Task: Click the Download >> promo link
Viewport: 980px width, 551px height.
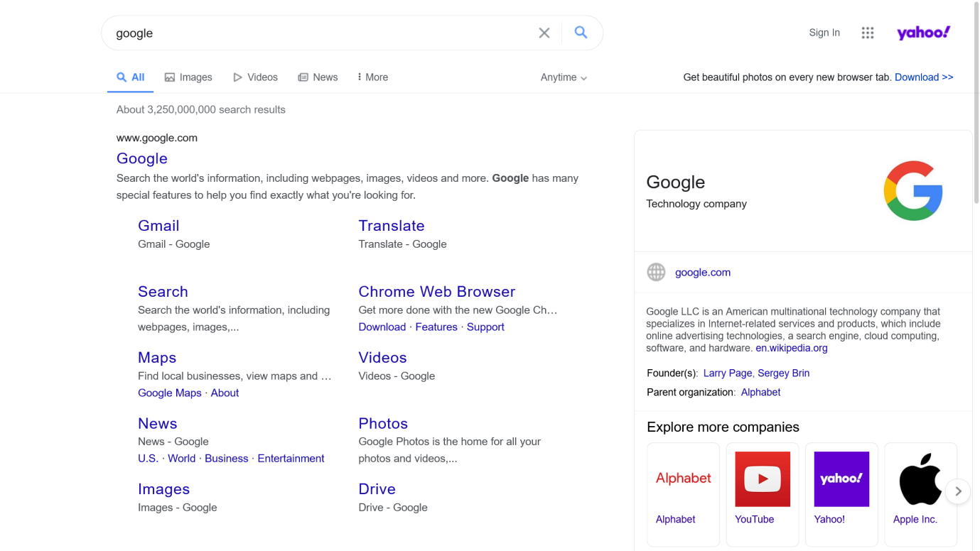Action: [924, 77]
